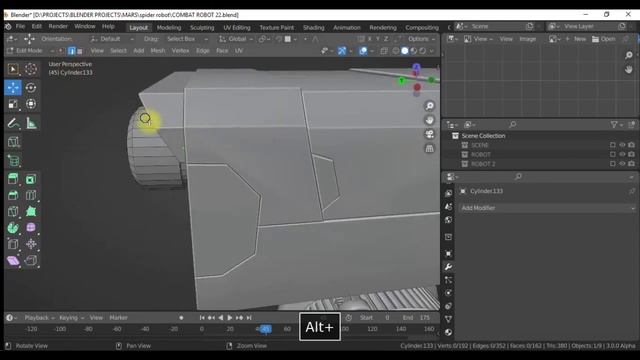640x360 pixels.
Task: Activate the Move tool
Action: coord(13,88)
